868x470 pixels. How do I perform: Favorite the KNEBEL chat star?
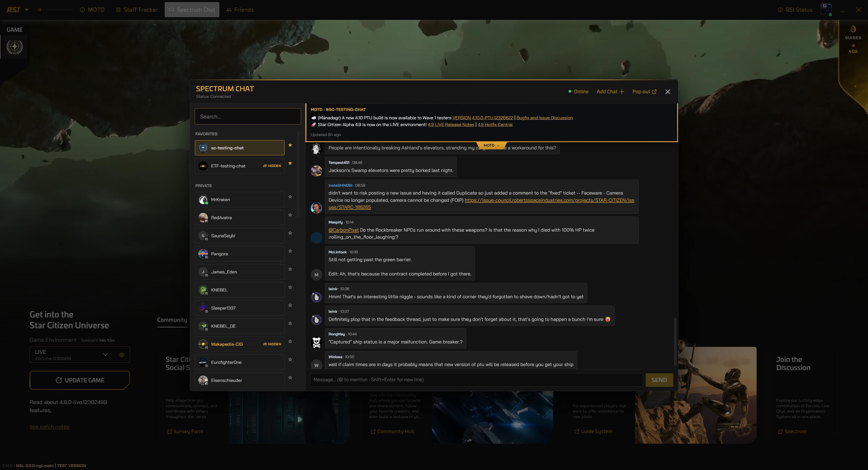pos(290,287)
